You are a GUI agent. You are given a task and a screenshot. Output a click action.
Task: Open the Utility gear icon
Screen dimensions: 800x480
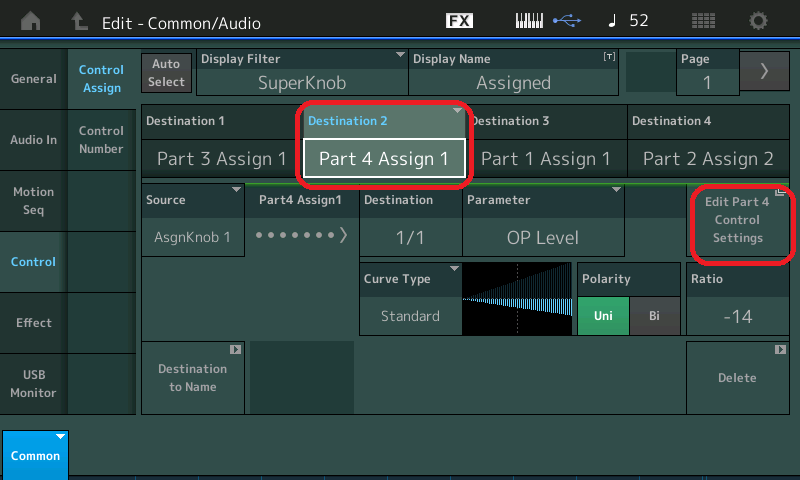[759, 21]
